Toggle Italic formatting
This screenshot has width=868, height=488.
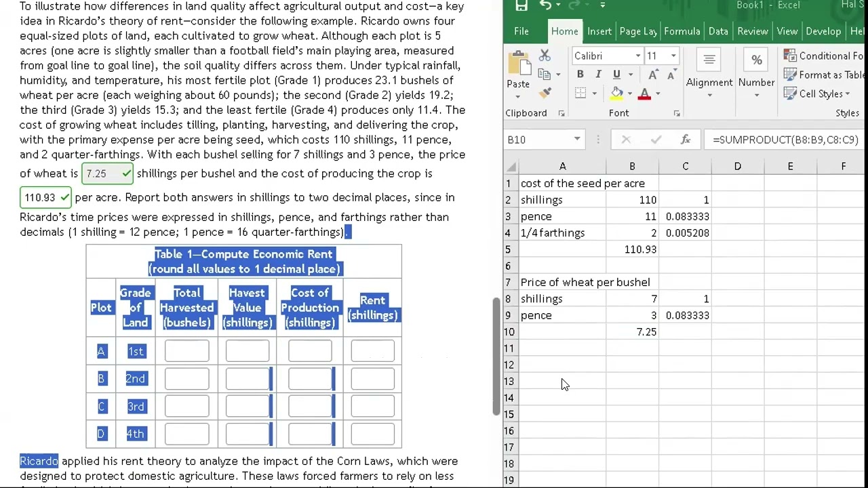coord(598,75)
